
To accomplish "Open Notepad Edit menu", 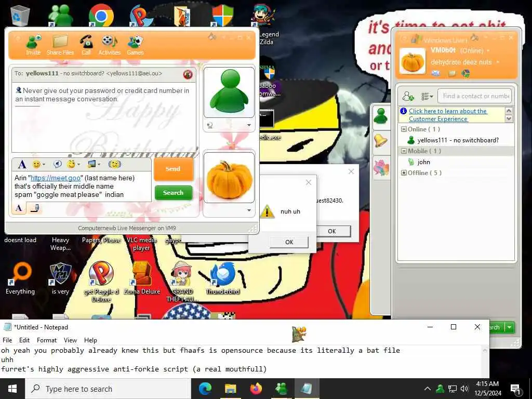I will (24, 340).
